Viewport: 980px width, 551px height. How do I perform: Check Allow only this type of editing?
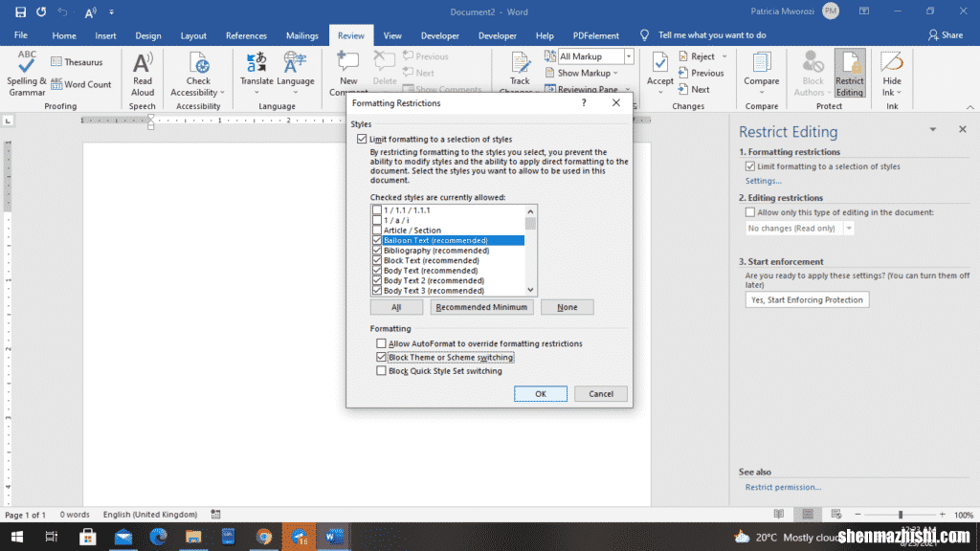click(x=750, y=212)
